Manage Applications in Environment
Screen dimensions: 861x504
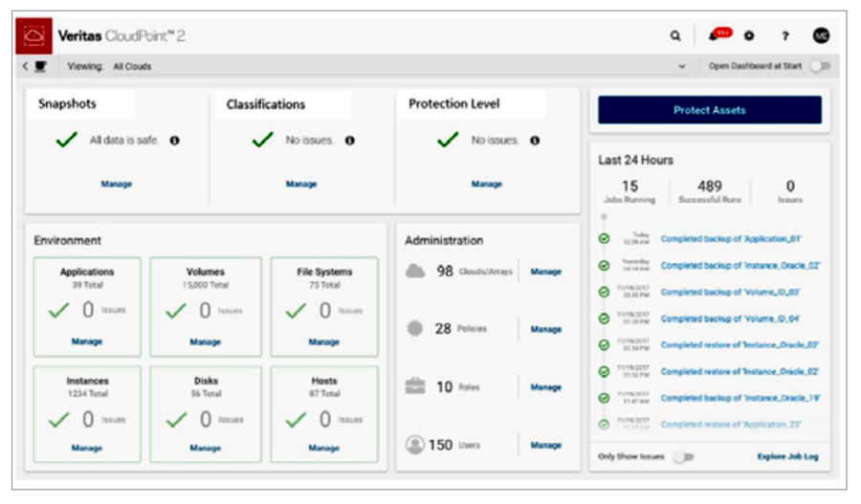tap(87, 341)
